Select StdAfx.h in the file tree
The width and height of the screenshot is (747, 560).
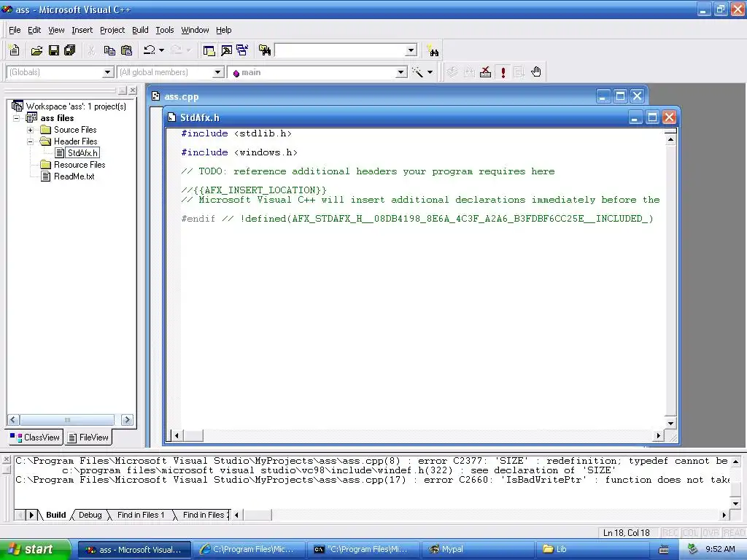pos(83,153)
